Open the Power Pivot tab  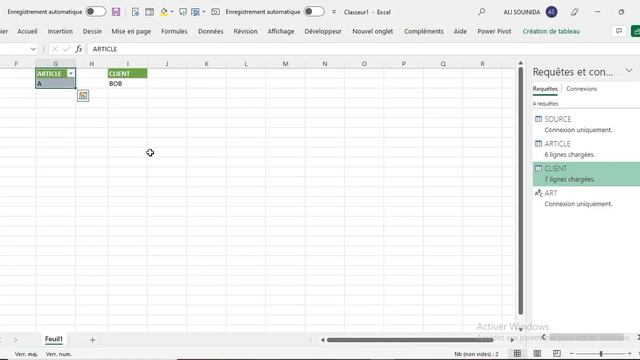click(494, 31)
